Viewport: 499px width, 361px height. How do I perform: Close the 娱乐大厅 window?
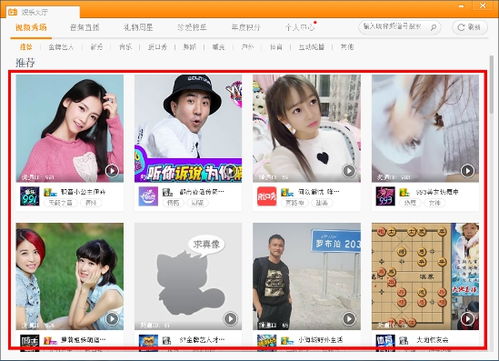[483, 6]
